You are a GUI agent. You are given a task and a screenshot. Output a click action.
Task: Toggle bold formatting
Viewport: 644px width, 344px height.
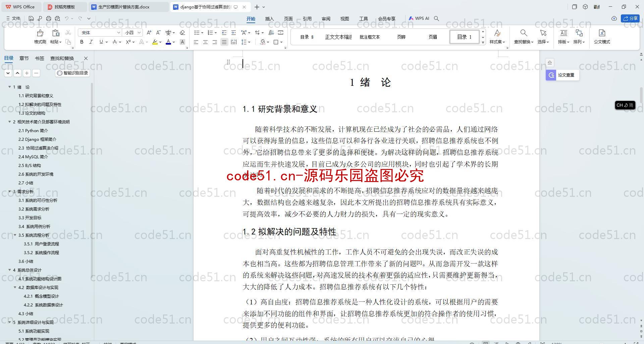pos(82,42)
